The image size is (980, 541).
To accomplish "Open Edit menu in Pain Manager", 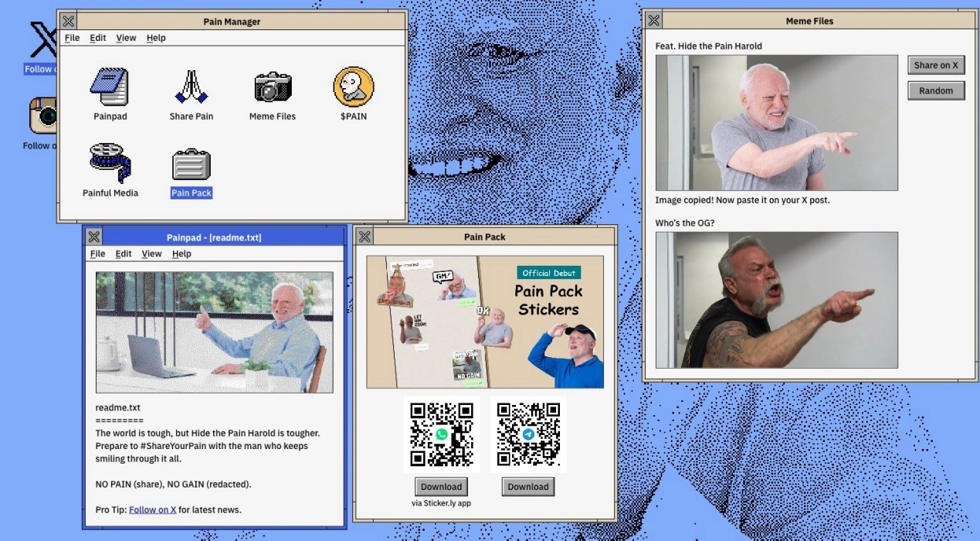I will pyautogui.click(x=98, y=38).
